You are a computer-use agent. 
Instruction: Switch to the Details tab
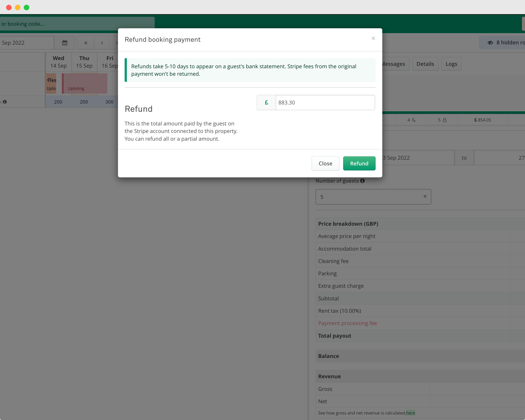425,64
